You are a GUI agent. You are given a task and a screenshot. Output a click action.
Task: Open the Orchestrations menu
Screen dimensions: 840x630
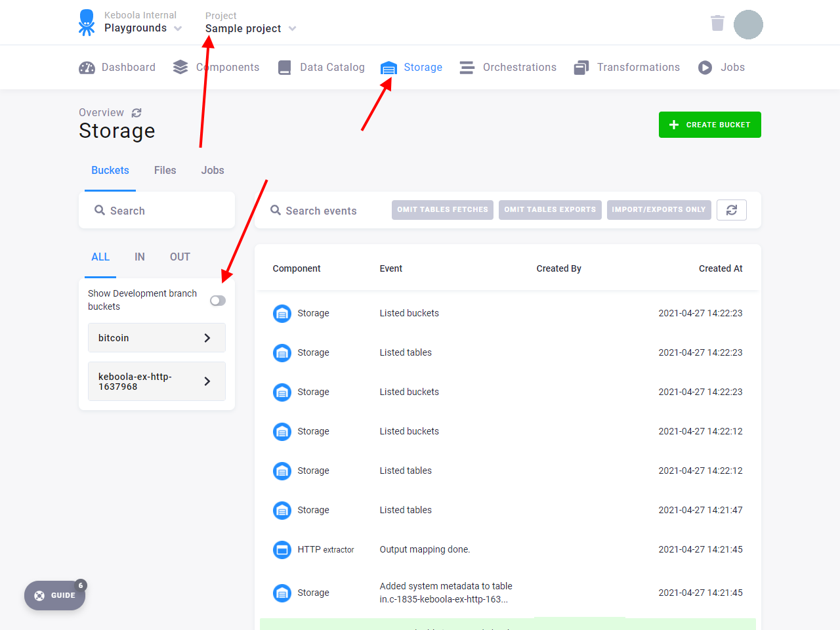coord(508,68)
